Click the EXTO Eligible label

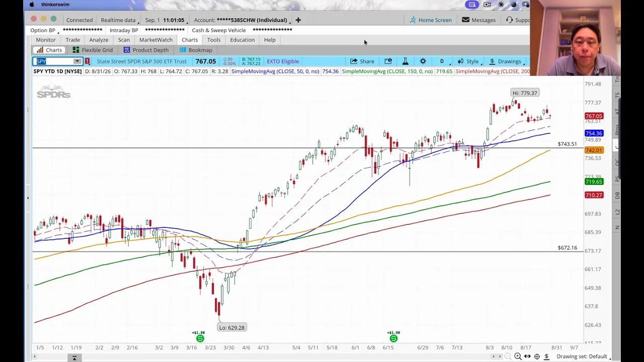tap(283, 61)
